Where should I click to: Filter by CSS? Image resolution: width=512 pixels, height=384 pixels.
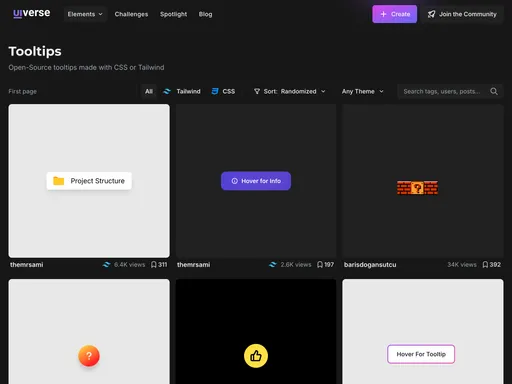point(223,91)
